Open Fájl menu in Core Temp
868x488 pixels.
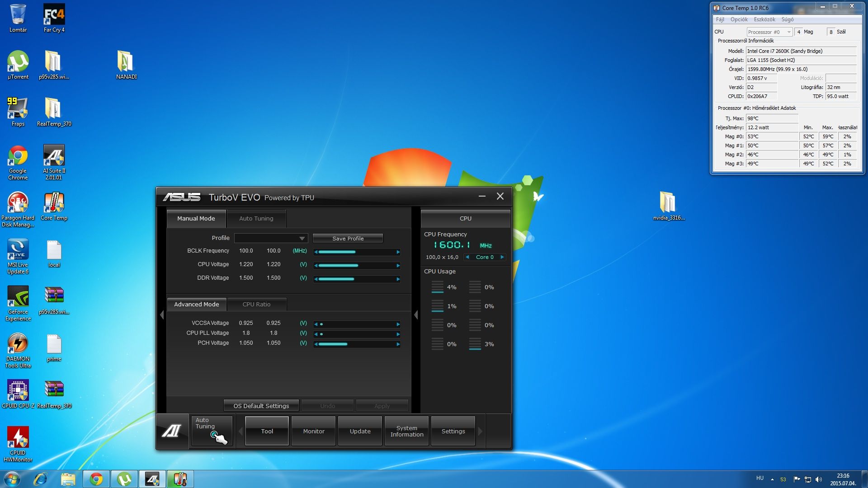pyautogui.click(x=720, y=19)
